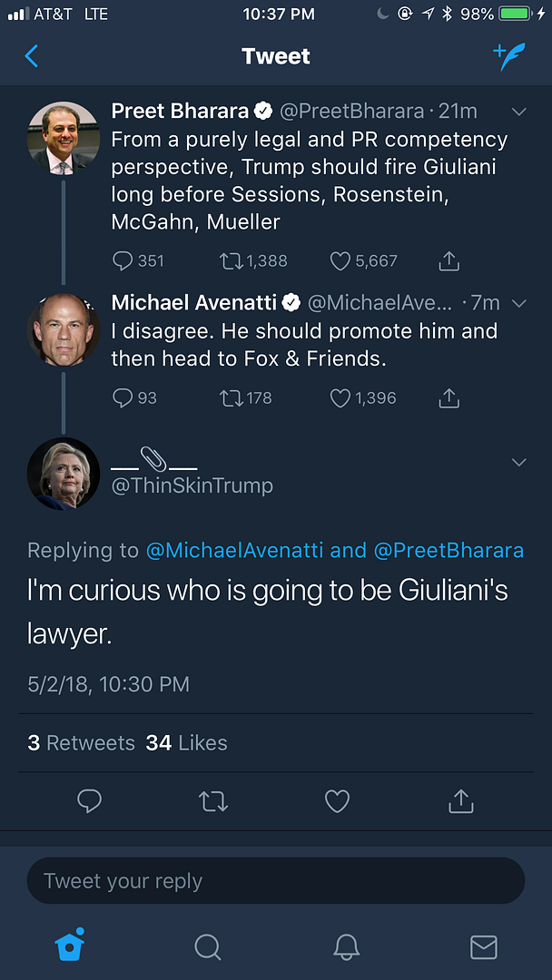
Task: Reply to the ThinSkinTrump tweet
Action: tap(89, 801)
